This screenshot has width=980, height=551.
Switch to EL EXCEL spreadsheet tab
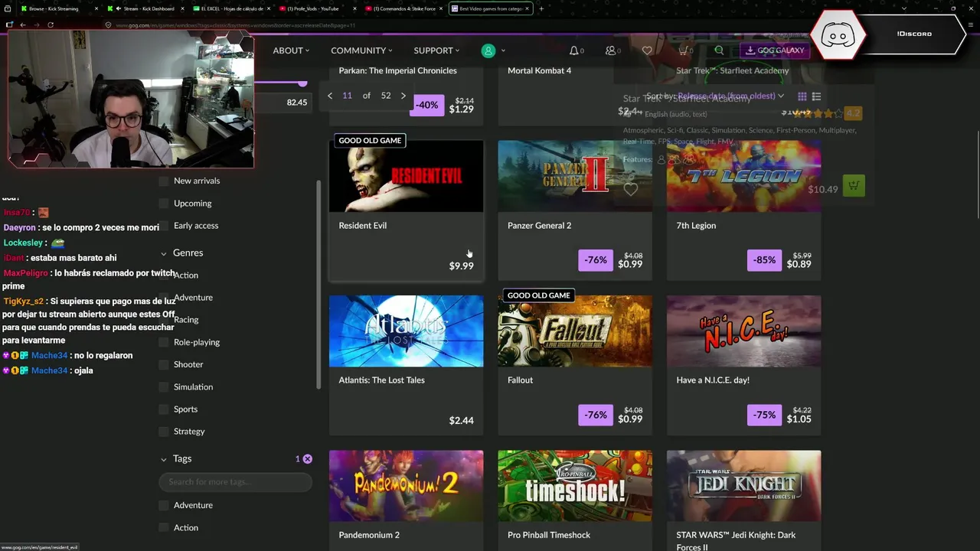tap(232, 8)
